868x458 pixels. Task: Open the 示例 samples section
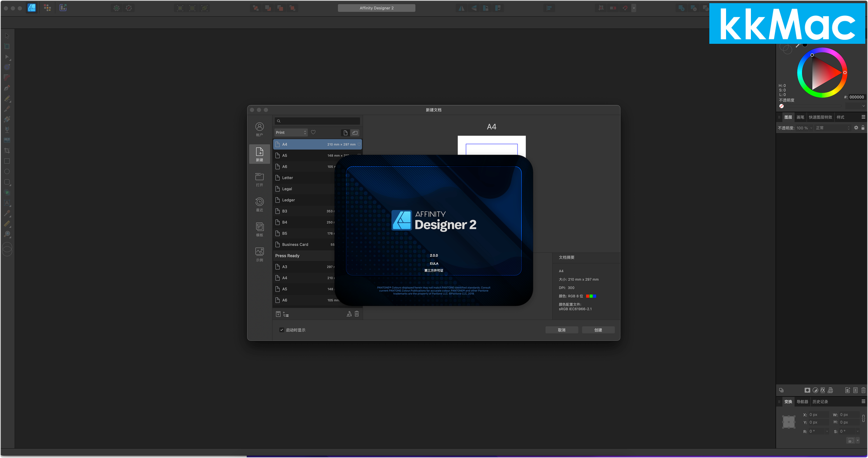click(259, 254)
